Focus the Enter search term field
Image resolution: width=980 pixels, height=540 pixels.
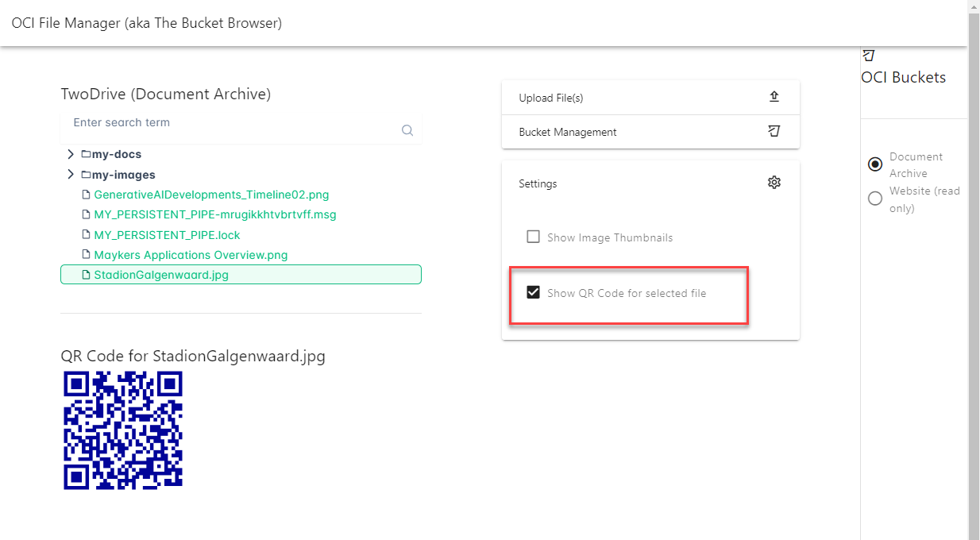coord(241,127)
